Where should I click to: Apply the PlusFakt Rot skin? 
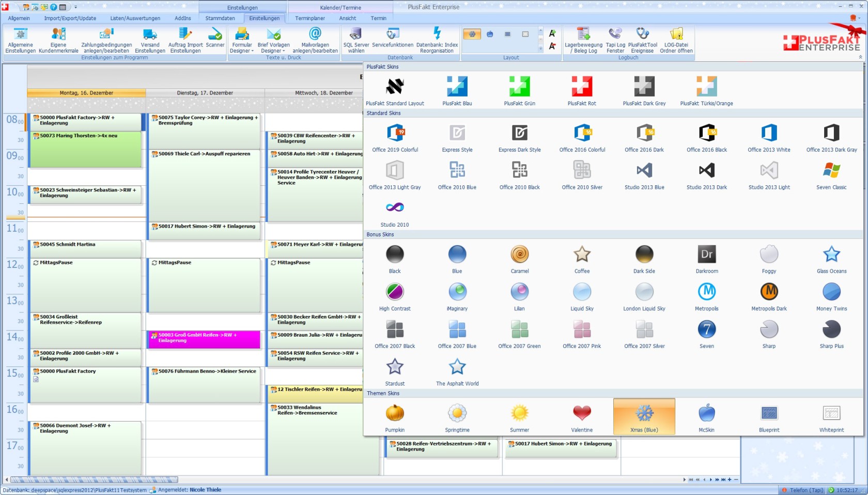coord(582,90)
